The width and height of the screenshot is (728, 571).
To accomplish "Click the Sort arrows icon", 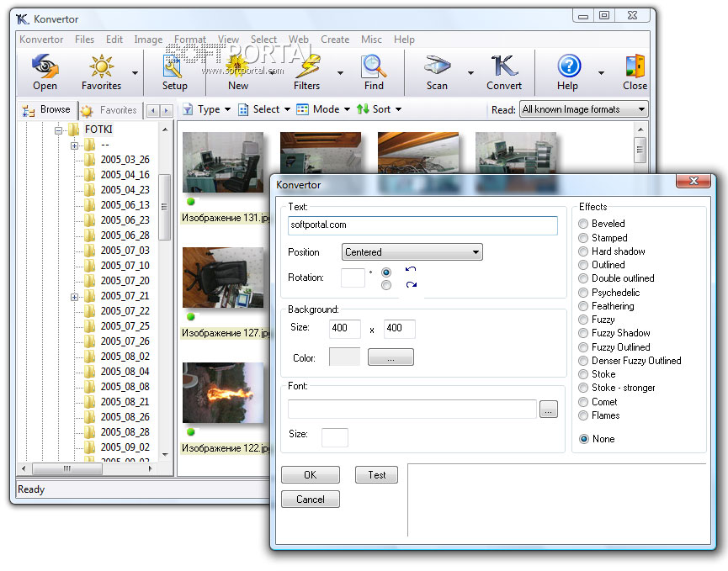I will point(363,109).
